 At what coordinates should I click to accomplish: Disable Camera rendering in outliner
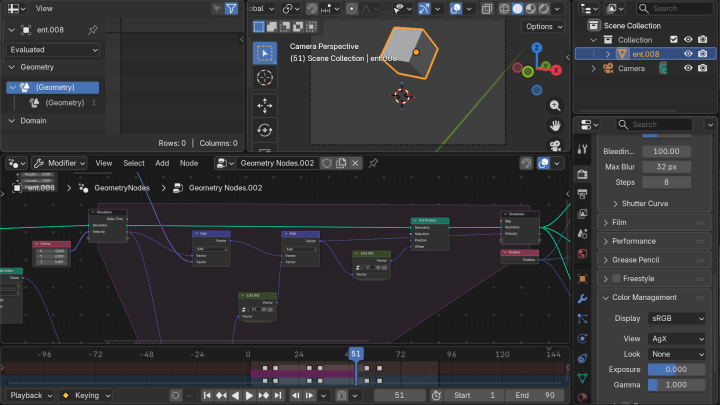703,69
